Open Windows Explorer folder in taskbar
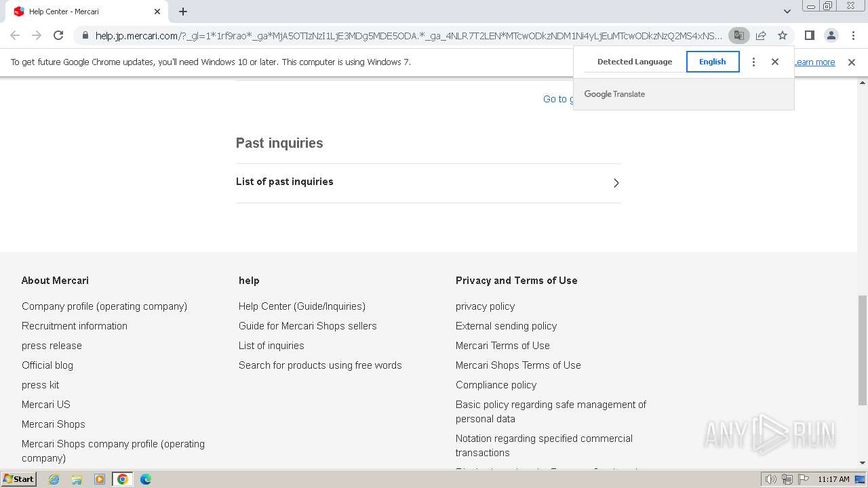 (x=77, y=479)
